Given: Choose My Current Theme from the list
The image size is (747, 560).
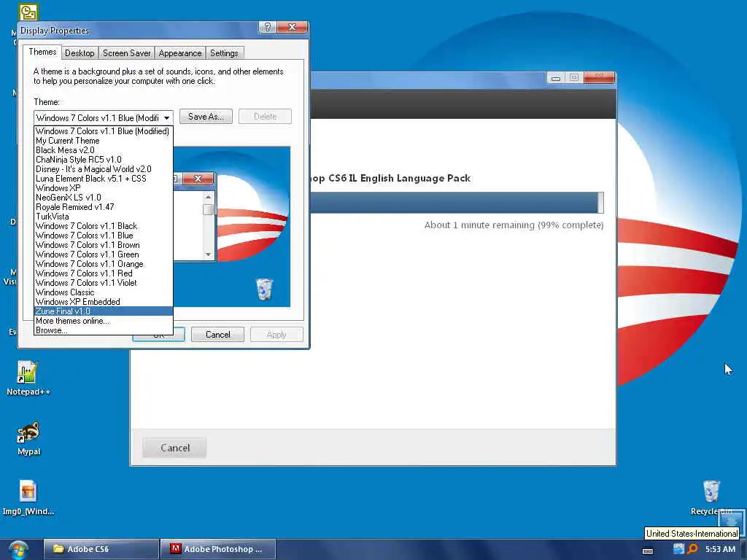Looking at the screenshot, I should tap(103, 141).
